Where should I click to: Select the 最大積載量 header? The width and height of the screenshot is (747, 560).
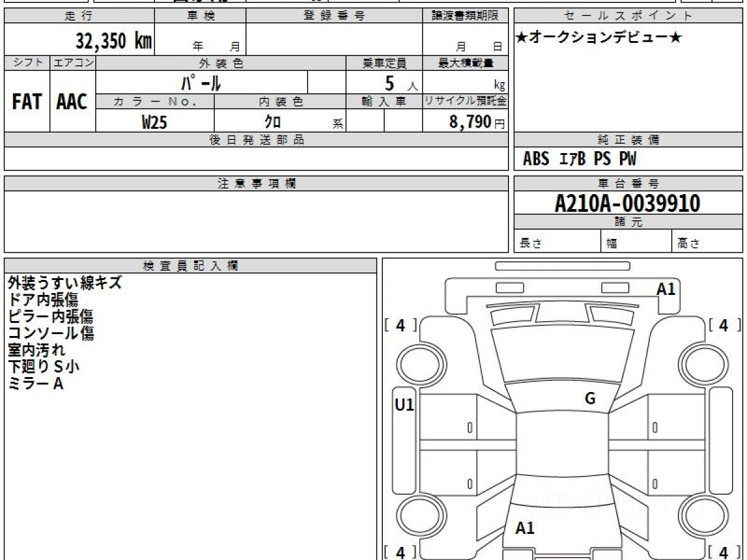pyautogui.click(x=466, y=63)
